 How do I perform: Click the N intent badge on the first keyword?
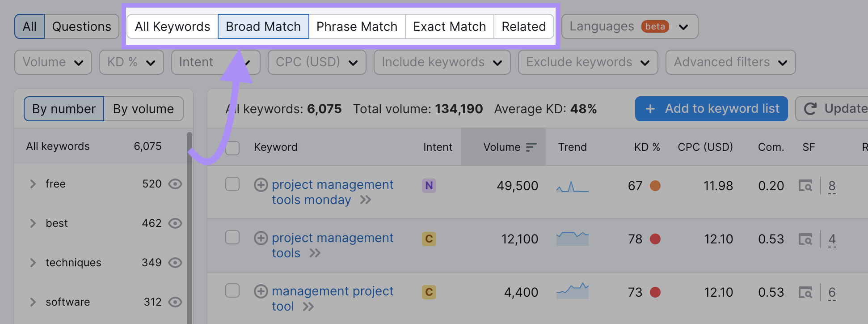pos(429,185)
